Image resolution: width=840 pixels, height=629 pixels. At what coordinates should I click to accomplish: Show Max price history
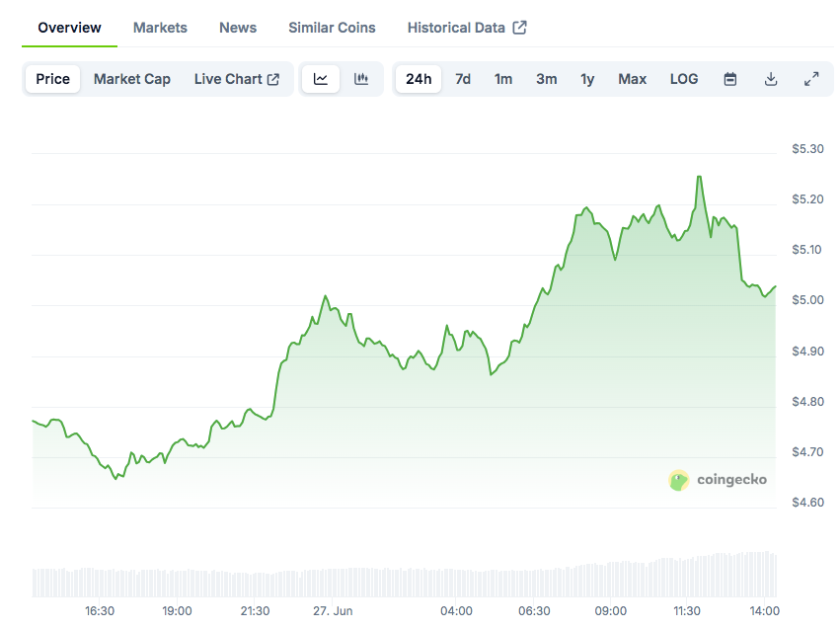(632, 79)
